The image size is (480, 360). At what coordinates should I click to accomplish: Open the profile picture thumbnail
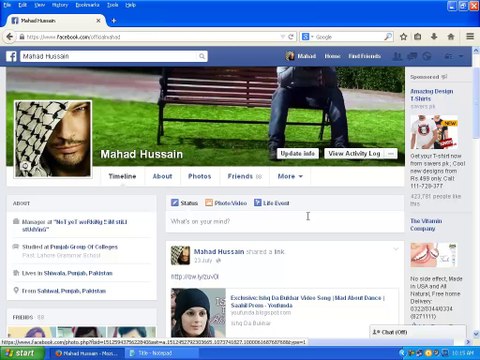[53, 139]
